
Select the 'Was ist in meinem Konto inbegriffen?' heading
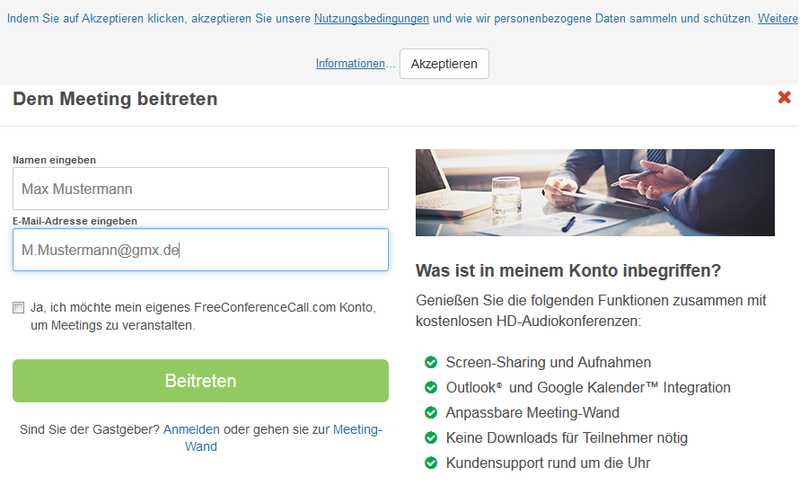click(568, 271)
